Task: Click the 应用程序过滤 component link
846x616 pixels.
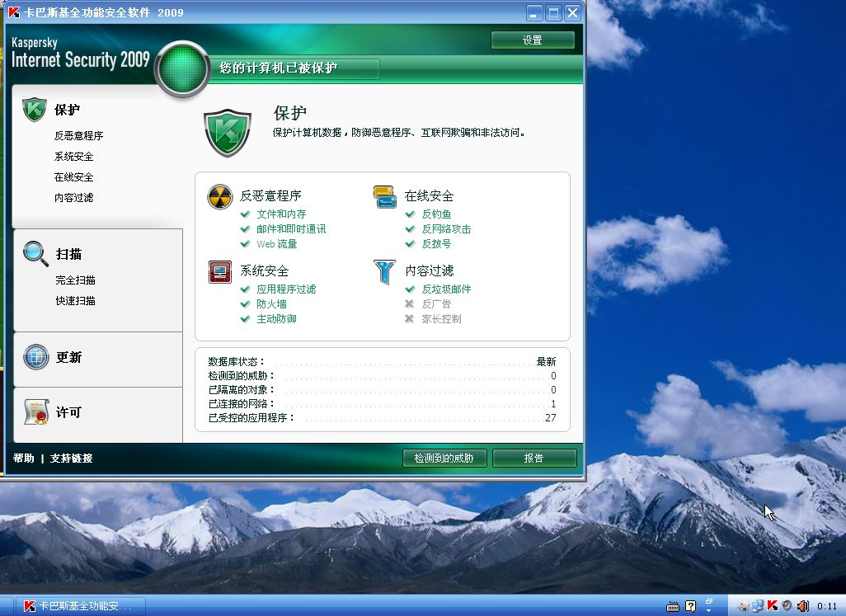Action: tap(286, 289)
